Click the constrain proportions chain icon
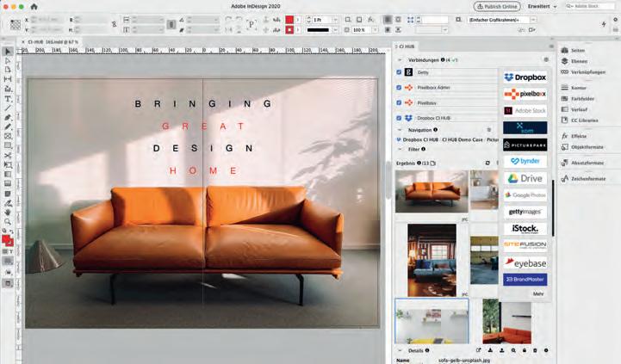 click(114, 25)
